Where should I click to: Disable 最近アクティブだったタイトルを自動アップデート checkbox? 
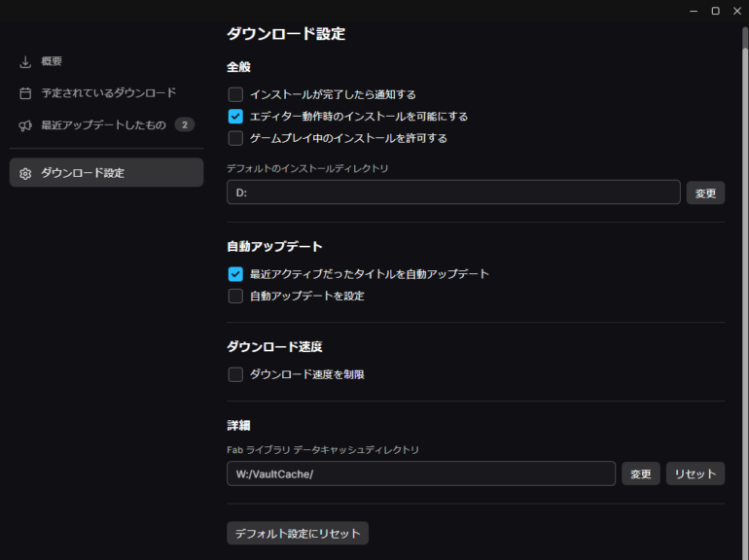(235, 274)
